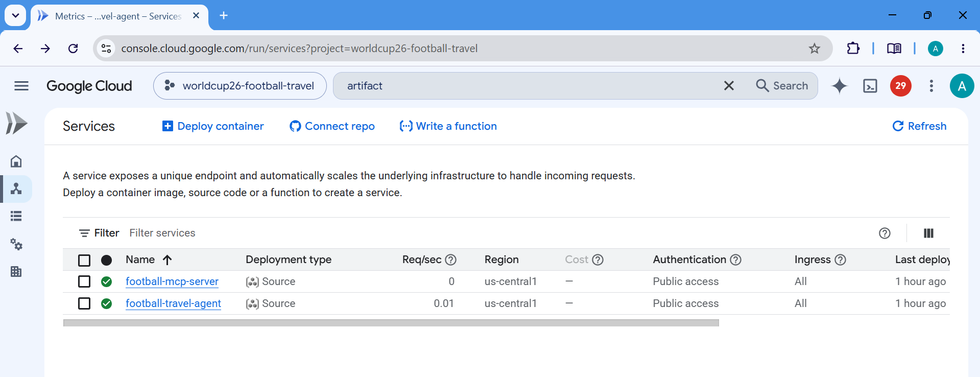Open the sidebar list (jobs) icon

point(16,216)
